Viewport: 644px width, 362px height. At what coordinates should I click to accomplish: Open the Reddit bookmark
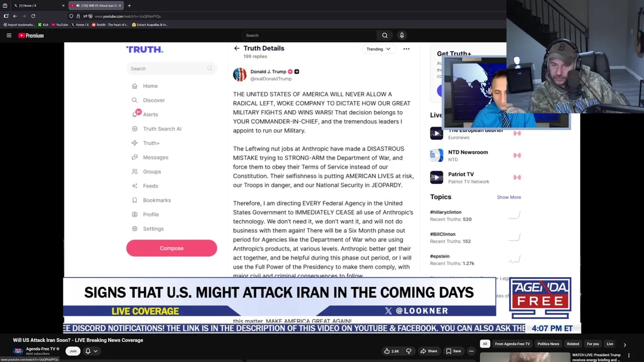click(110, 25)
